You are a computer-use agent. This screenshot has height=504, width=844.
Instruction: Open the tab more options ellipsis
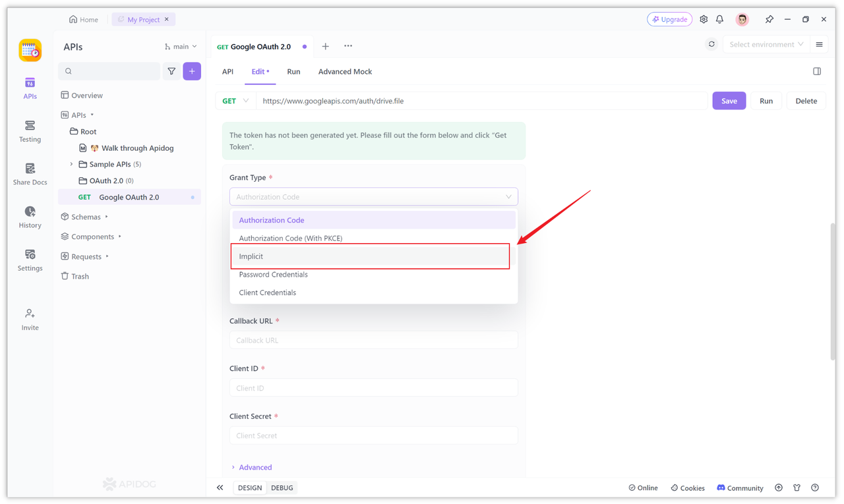[x=348, y=46]
